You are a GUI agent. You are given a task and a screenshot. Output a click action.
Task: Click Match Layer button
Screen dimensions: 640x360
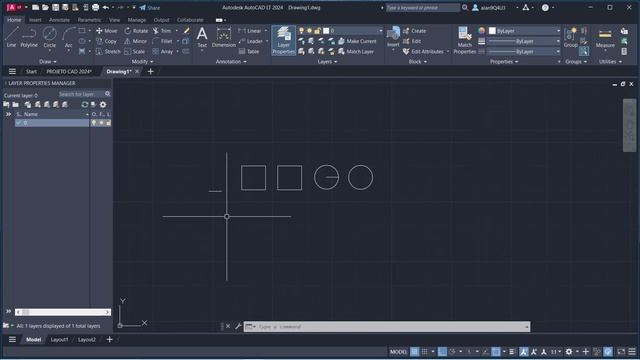pos(356,51)
